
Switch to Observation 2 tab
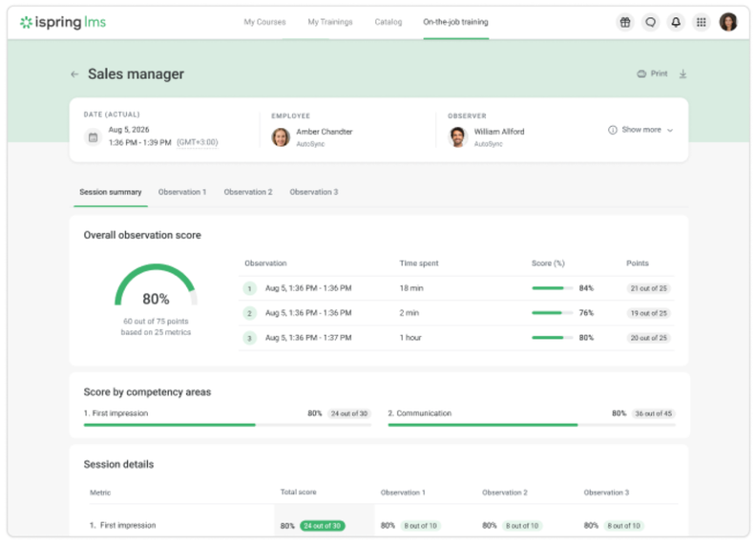[x=248, y=193]
